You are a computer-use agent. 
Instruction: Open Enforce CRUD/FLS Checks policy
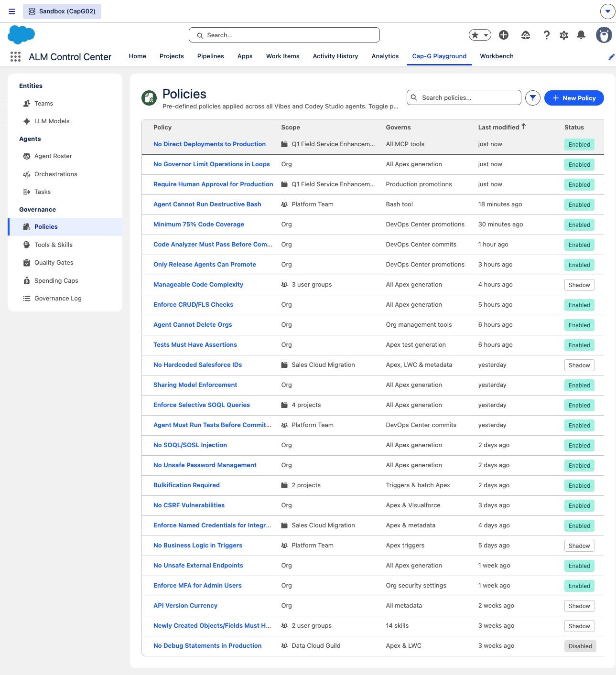(193, 305)
